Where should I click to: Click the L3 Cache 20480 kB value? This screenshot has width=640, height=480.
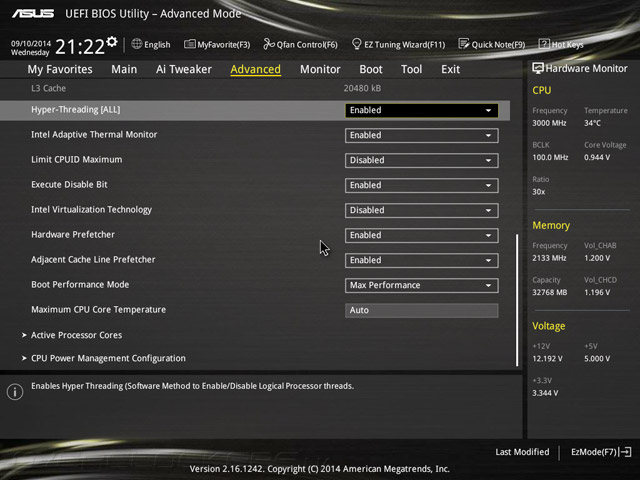tap(362, 88)
